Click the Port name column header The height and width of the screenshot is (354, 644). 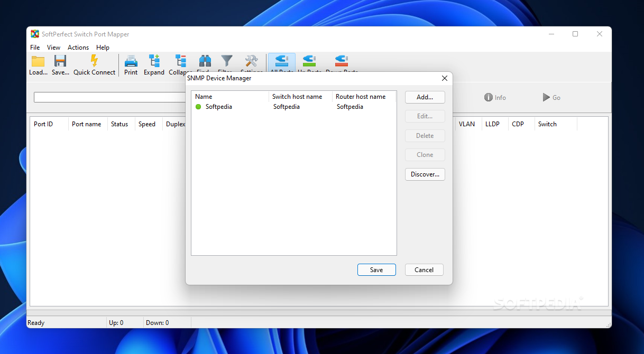tap(88, 124)
